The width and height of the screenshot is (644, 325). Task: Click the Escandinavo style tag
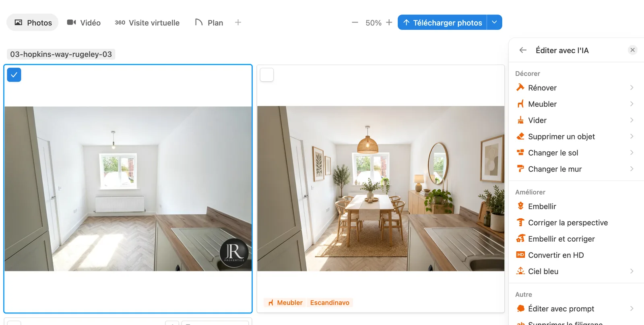tap(330, 302)
